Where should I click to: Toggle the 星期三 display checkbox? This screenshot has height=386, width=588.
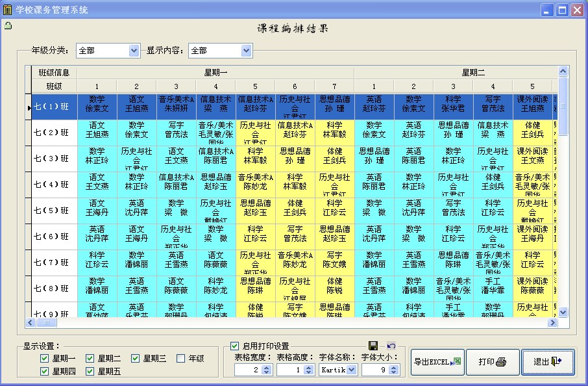(136, 359)
